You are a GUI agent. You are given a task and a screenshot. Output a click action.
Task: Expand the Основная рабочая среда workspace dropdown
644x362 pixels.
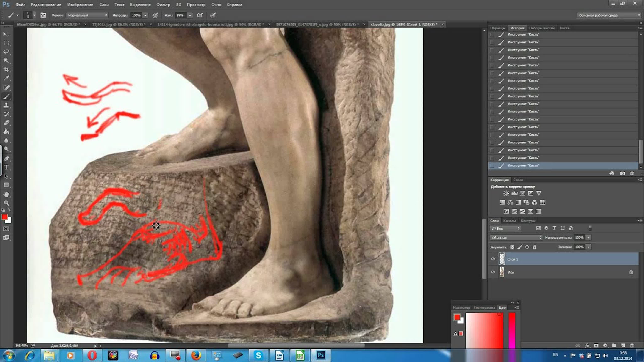609,15
